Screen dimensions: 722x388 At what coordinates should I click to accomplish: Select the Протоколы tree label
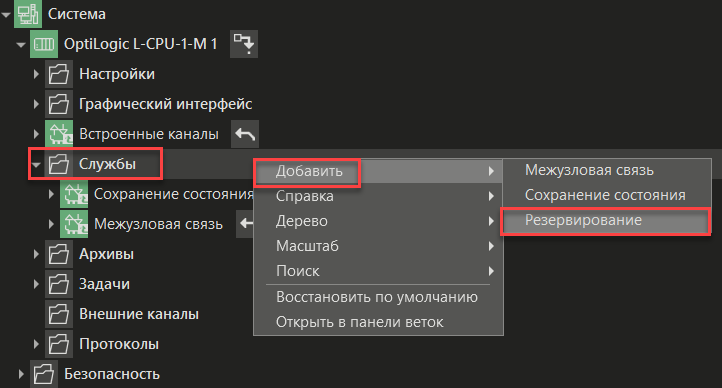click(x=119, y=344)
